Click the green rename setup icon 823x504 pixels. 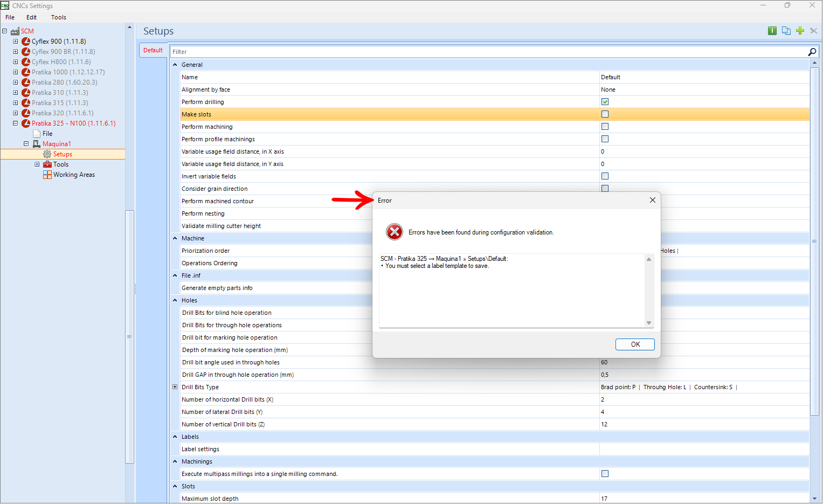tap(772, 31)
